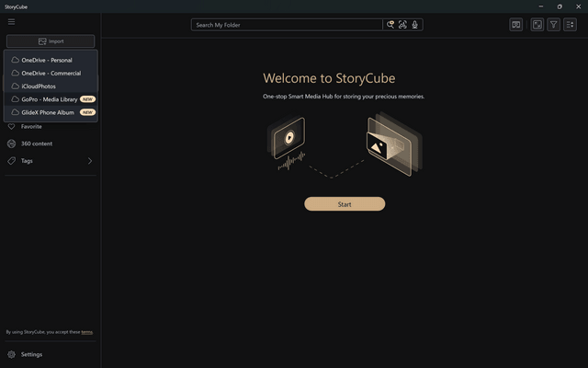Click the smart search magnifier icon
Screen dimensions: 588x368
[390, 25]
